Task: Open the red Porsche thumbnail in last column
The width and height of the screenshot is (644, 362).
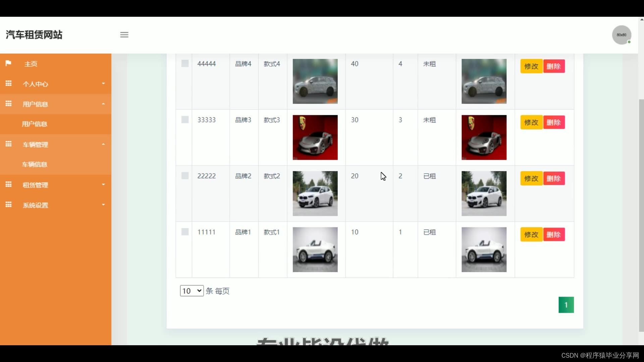Action: tap(484, 137)
